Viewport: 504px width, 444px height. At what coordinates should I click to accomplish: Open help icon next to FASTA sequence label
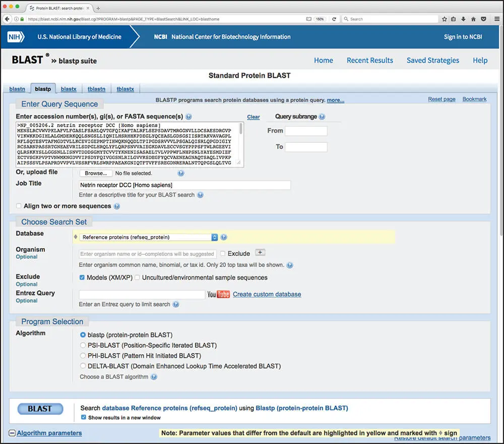pos(188,117)
